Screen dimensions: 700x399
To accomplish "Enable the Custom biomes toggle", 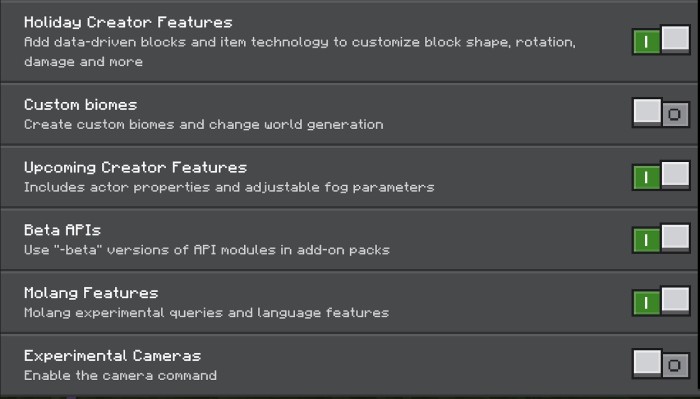I will coord(661,113).
